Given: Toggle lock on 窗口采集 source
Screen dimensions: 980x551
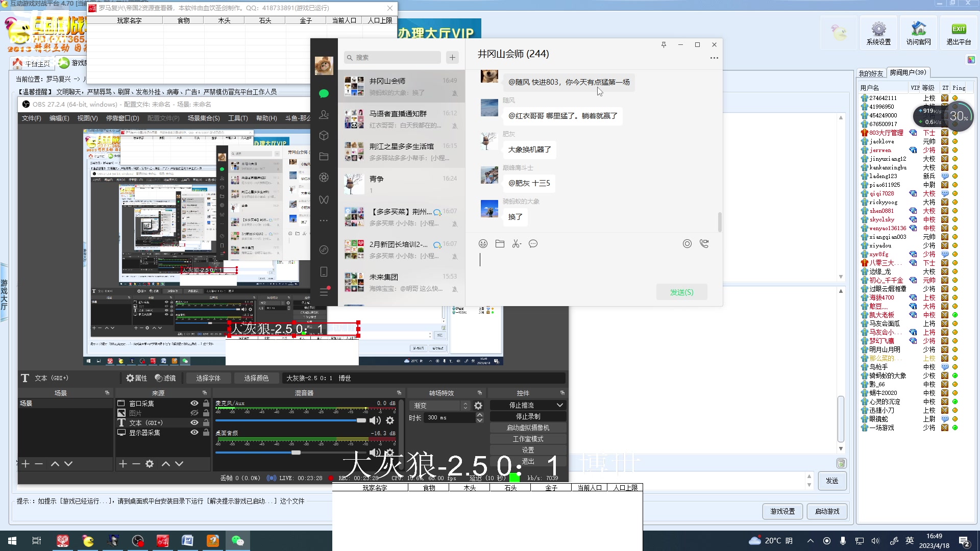Looking at the screenshot, I should click(x=206, y=404).
